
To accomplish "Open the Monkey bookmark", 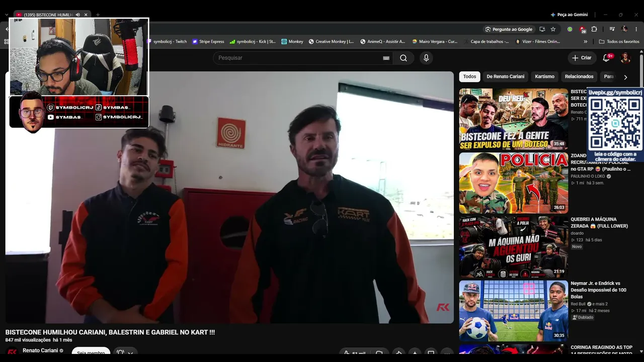I will point(292,42).
